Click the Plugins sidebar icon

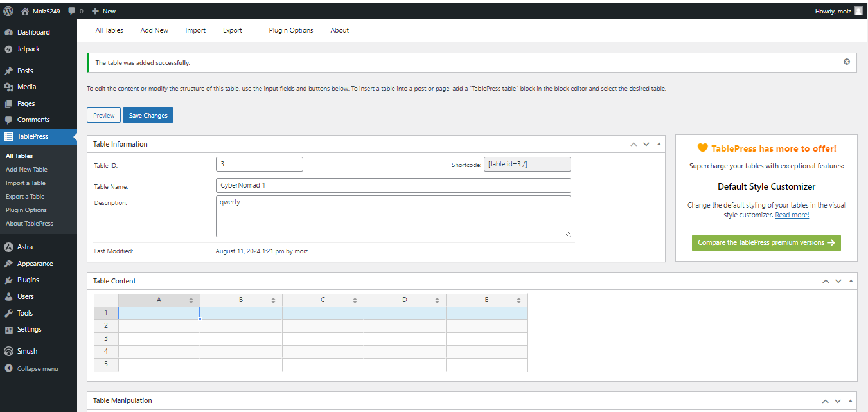[x=8, y=280]
